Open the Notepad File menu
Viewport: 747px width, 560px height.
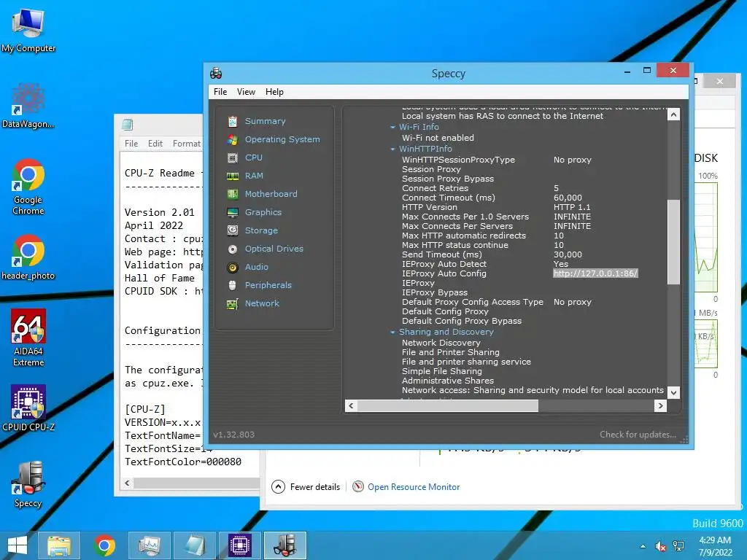tap(131, 144)
